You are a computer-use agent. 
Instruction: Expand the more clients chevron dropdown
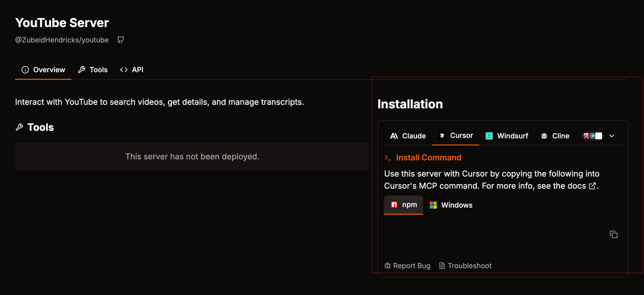612,136
